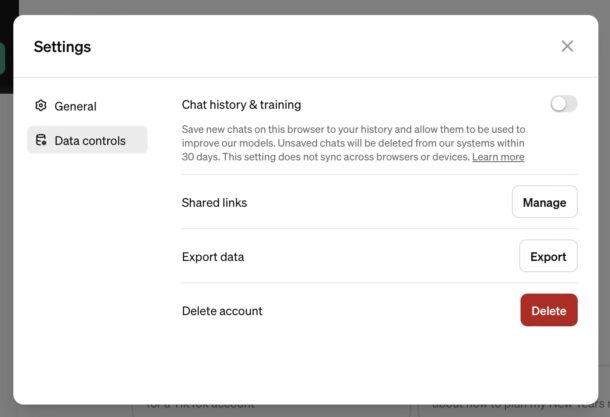610x417 pixels.
Task: Click the Chat history & training label
Action: [241, 104]
